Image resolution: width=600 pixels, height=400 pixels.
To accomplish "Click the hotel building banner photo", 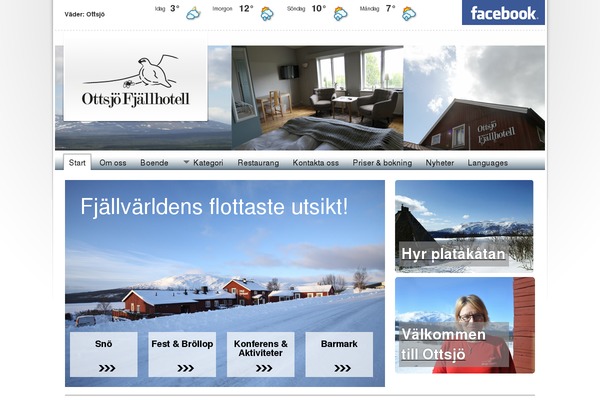I will [x=474, y=98].
